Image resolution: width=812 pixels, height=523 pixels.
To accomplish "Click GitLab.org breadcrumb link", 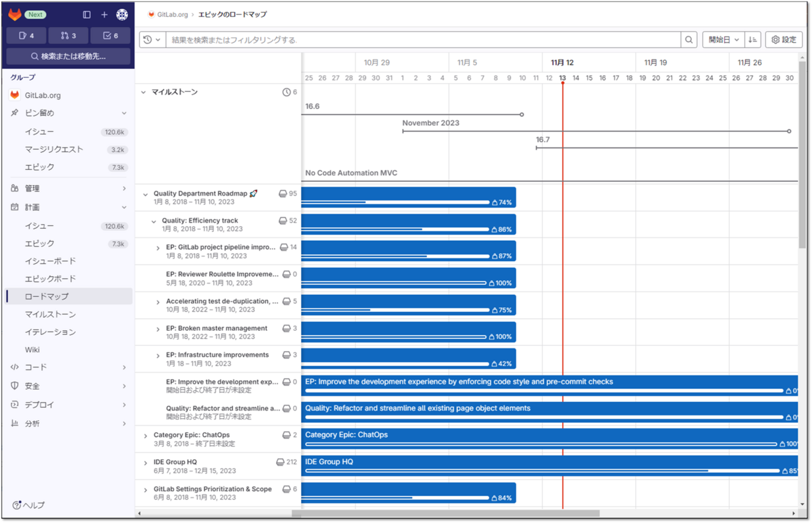I will 172,14.
